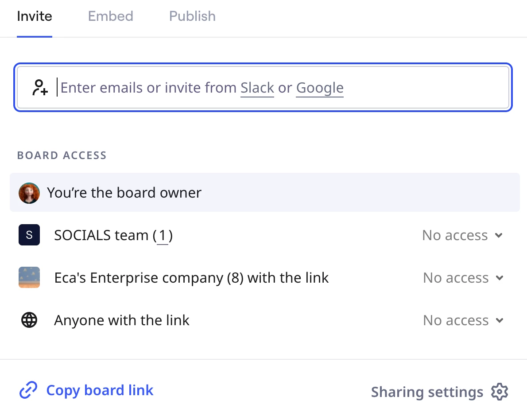Click Copy board link
Image resolution: width=527 pixels, height=420 pixels.
point(100,390)
